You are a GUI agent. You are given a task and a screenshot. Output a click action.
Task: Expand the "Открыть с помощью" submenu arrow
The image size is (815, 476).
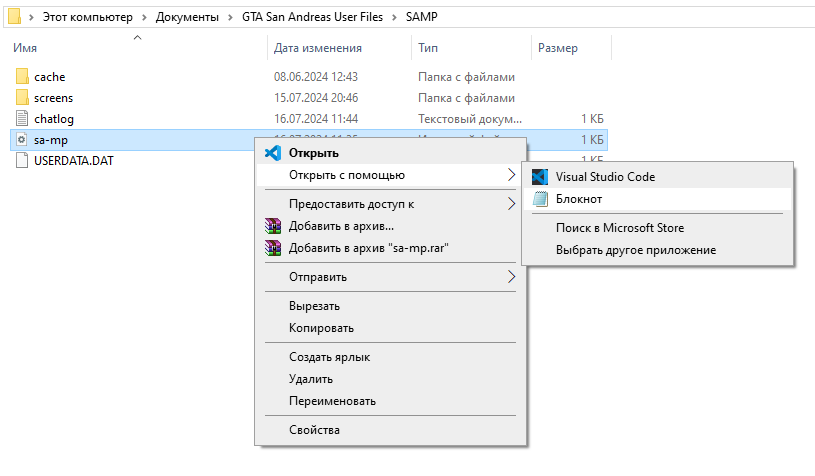point(511,175)
